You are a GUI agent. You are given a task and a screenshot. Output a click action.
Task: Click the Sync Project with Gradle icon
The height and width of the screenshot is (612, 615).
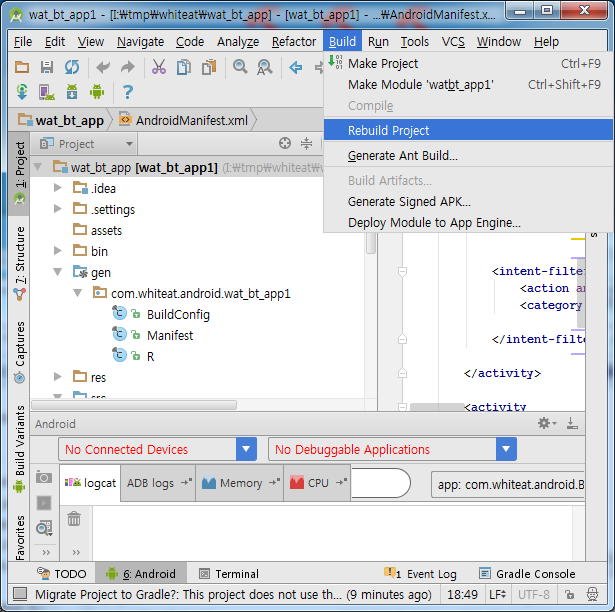[x=22, y=92]
